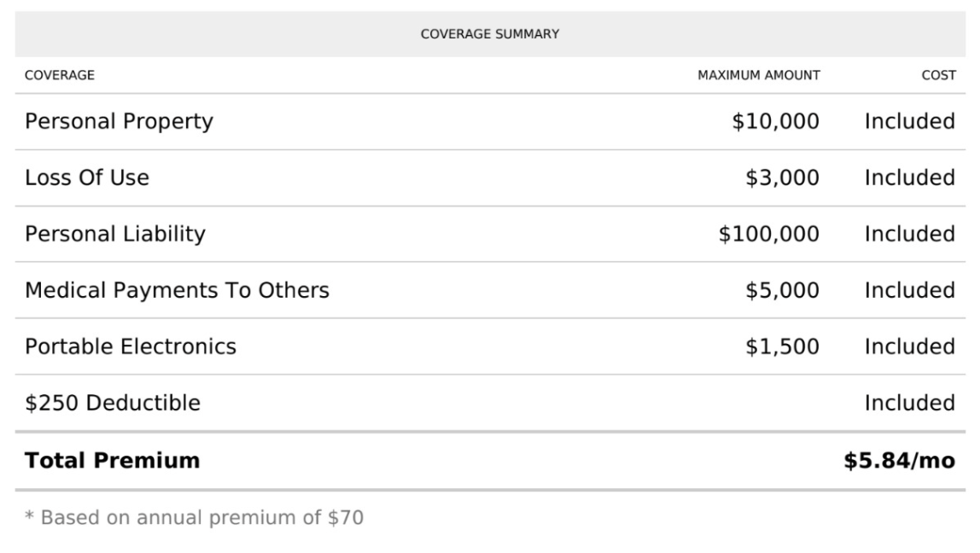Click the Personal Property coverage row label
This screenshot has height=553, width=980.
(x=119, y=122)
